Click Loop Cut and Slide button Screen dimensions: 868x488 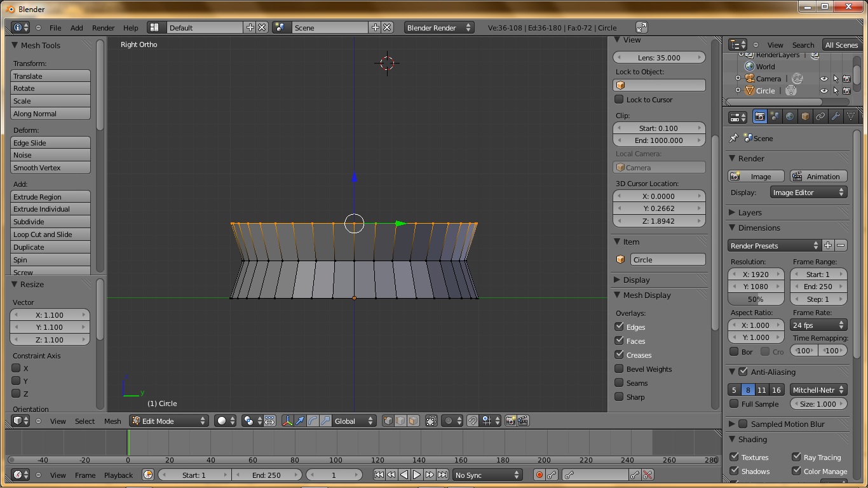point(51,234)
